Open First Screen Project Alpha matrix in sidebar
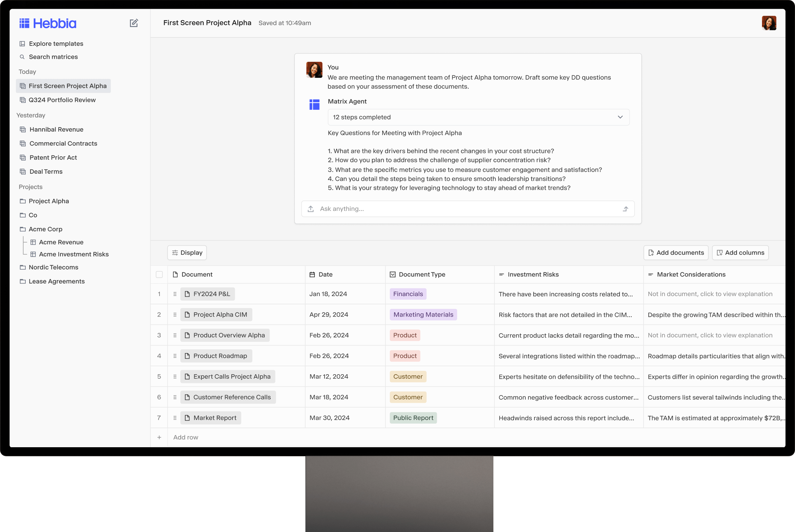The image size is (795, 532). (x=63, y=86)
